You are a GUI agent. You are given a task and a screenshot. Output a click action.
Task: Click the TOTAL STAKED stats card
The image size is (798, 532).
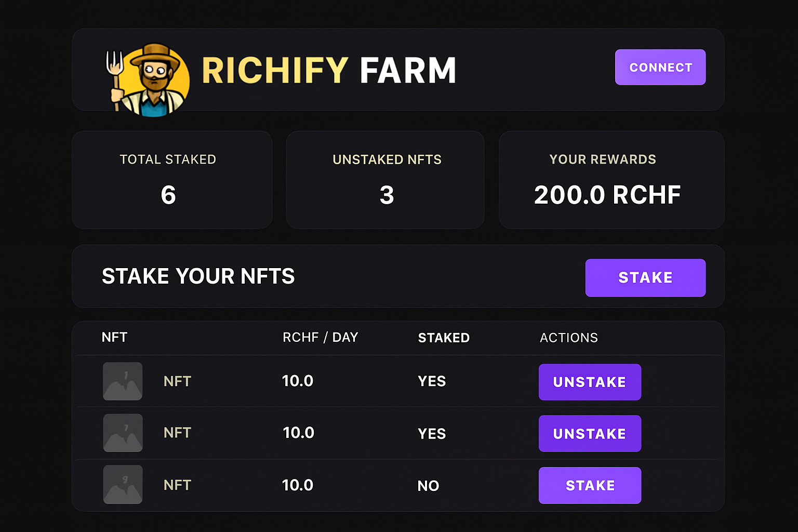point(172,180)
